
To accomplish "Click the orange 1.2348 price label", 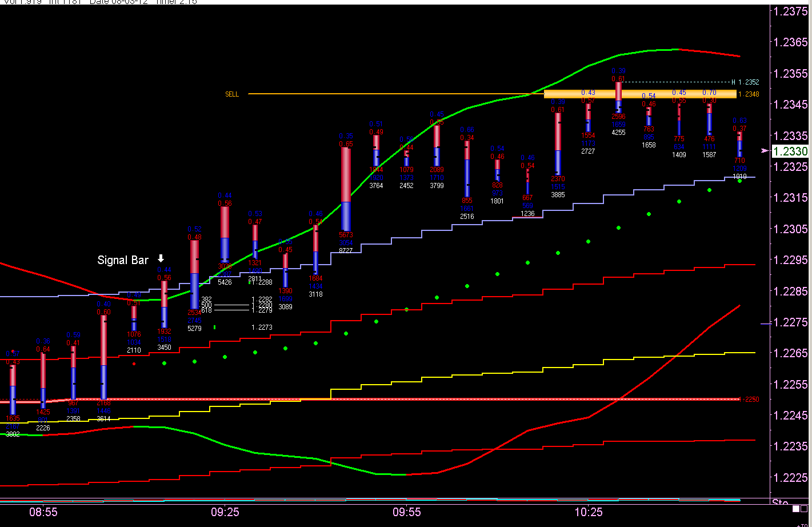I will coord(749,94).
